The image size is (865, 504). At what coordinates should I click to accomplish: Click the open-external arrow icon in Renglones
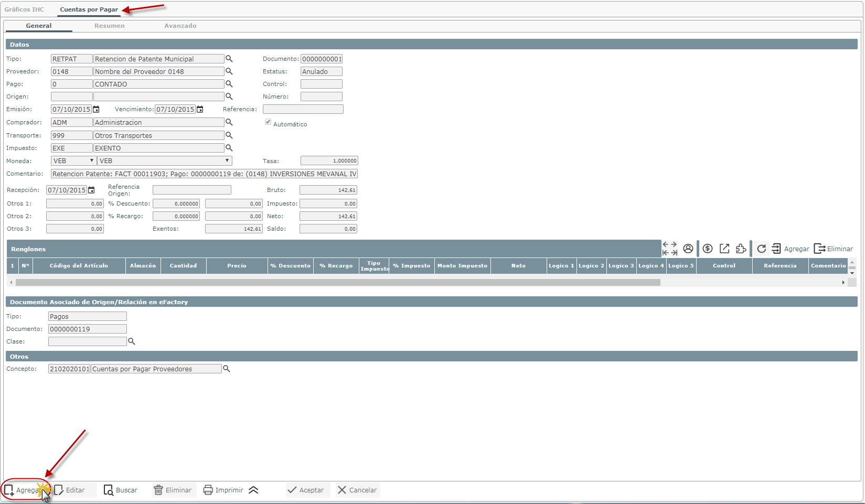coord(724,249)
